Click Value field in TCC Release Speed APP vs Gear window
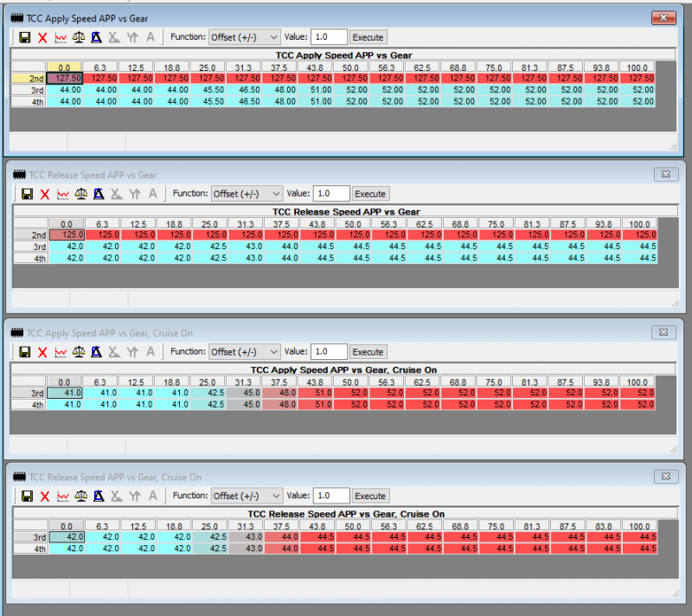692x616 pixels. (x=330, y=194)
